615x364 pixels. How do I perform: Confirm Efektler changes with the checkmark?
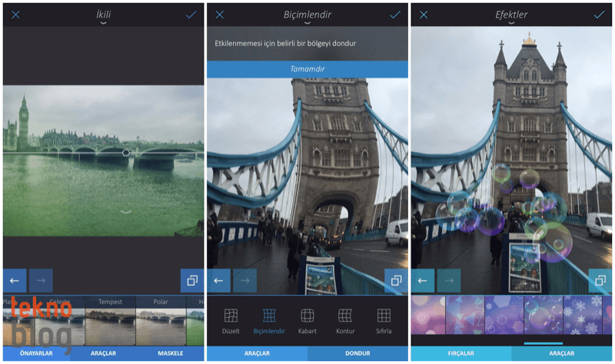[599, 15]
